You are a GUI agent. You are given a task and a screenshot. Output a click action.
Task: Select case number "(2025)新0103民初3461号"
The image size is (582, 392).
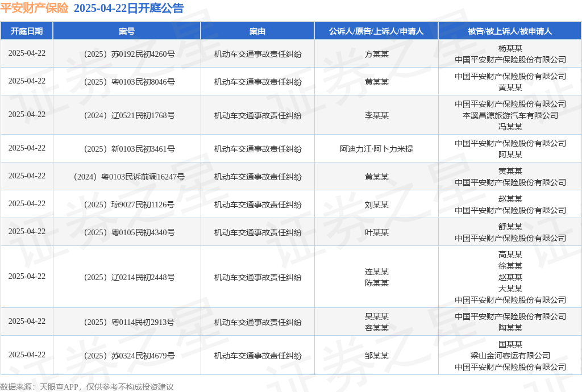pyautogui.click(x=129, y=149)
